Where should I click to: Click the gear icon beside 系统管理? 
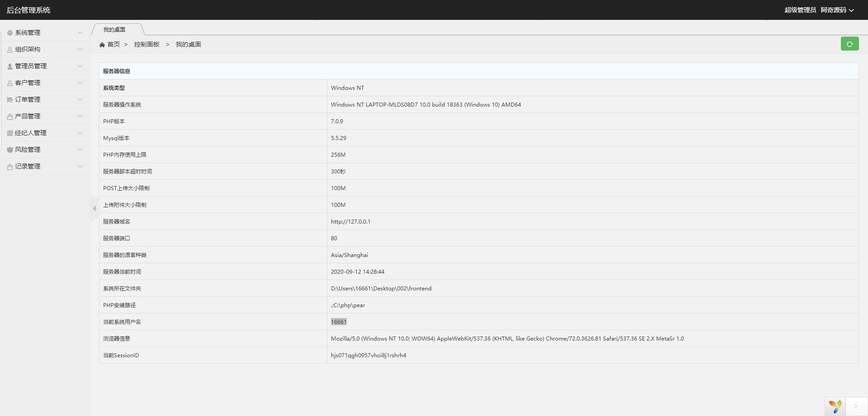[10, 33]
